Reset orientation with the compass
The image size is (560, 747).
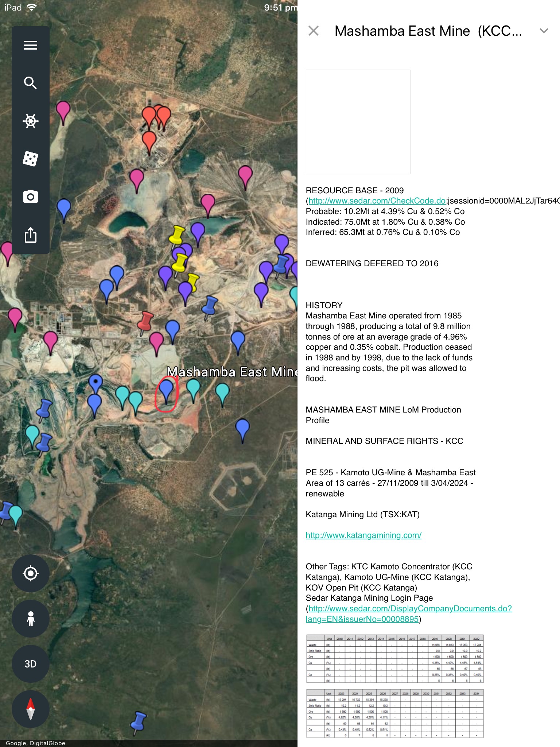(x=31, y=709)
